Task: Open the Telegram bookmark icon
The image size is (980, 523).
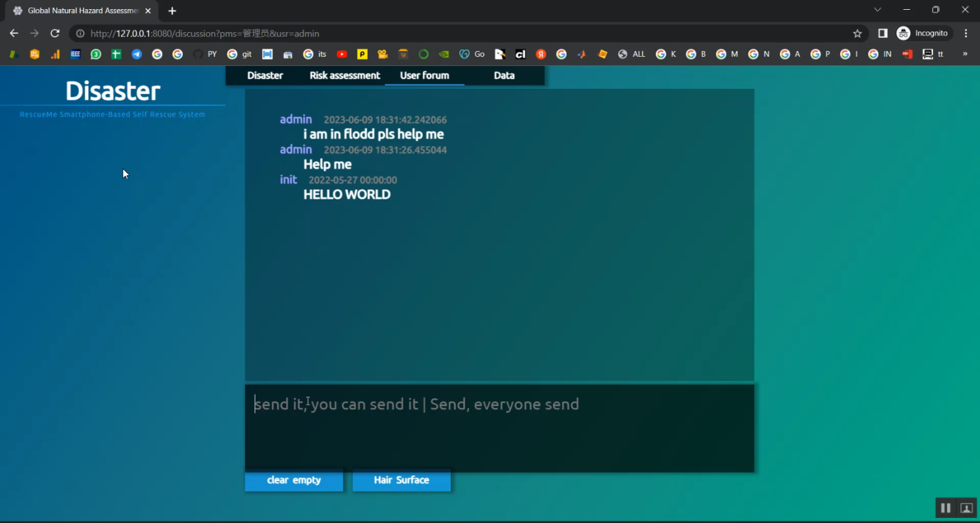Action: [x=137, y=54]
